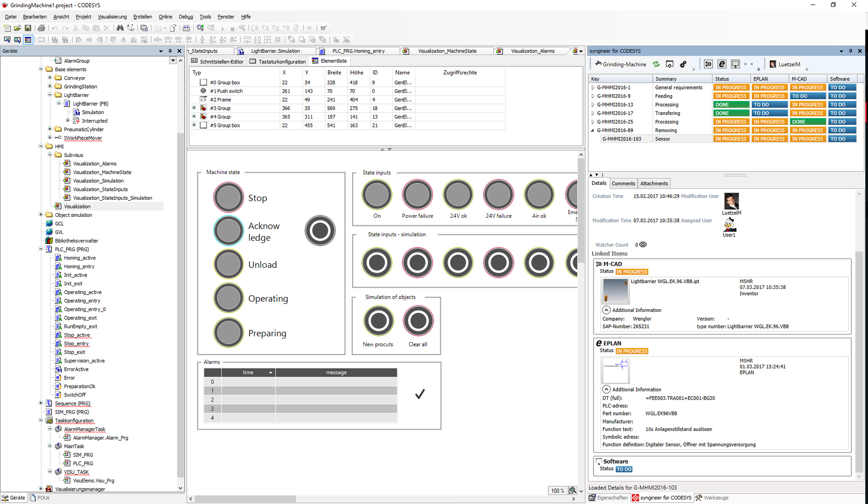Collapse M-CAD Additional Information section

[x=606, y=310]
